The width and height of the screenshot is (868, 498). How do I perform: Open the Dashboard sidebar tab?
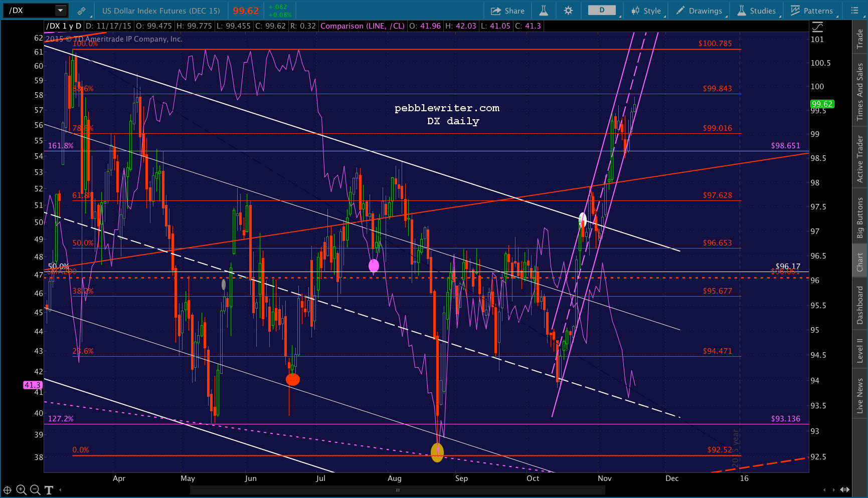click(x=860, y=305)
